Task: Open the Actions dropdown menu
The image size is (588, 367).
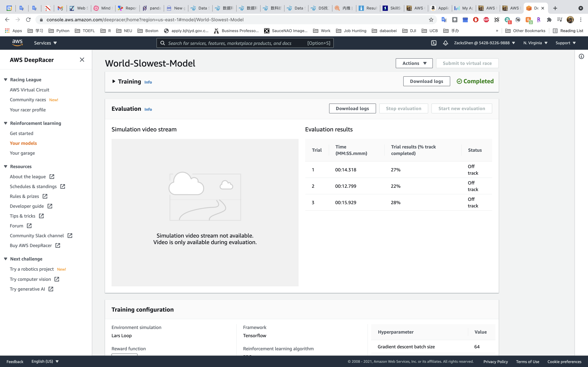Action: click(414, 63)
